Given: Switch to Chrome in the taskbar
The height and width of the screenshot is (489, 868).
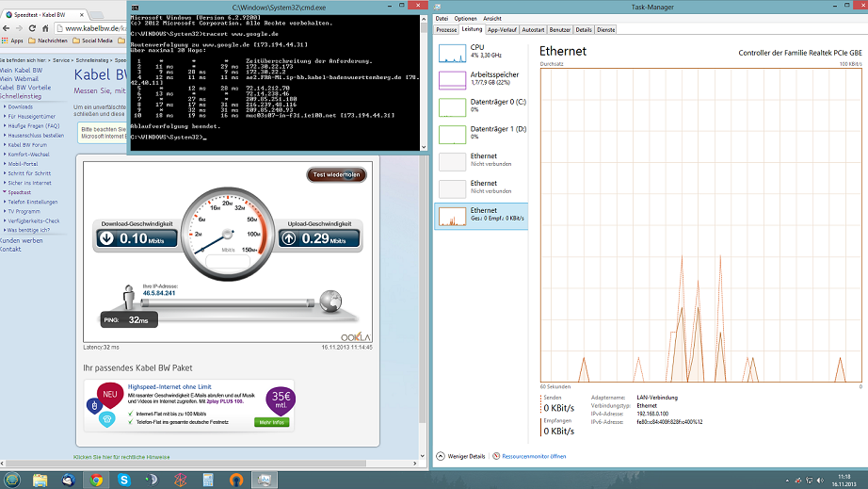Looking at the screenshot, I should point(96,480).
